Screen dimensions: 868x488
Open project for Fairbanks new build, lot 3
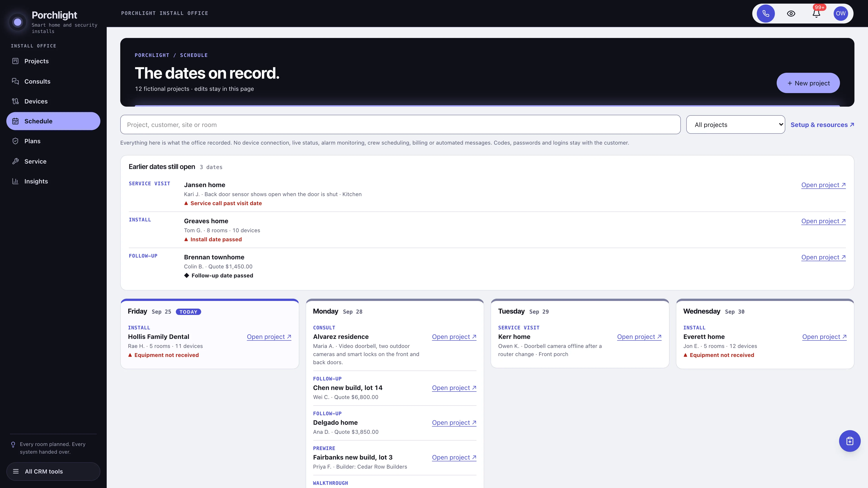(454, 457)
